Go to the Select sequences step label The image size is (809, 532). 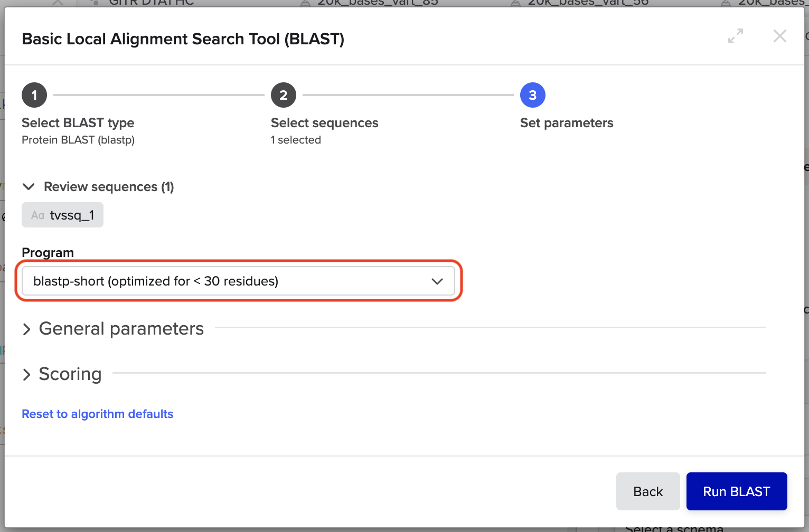point(324,123)
